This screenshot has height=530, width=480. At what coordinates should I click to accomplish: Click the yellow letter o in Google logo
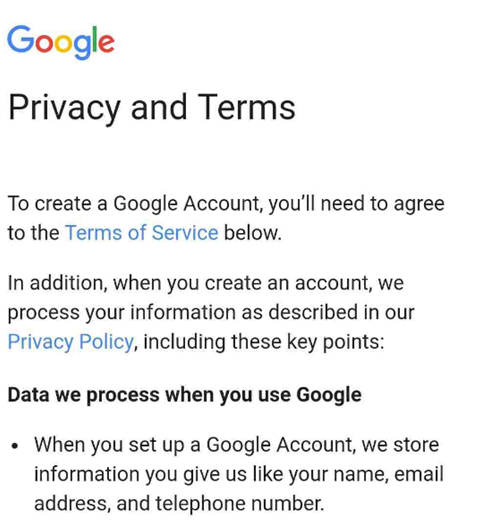[63, 43]
